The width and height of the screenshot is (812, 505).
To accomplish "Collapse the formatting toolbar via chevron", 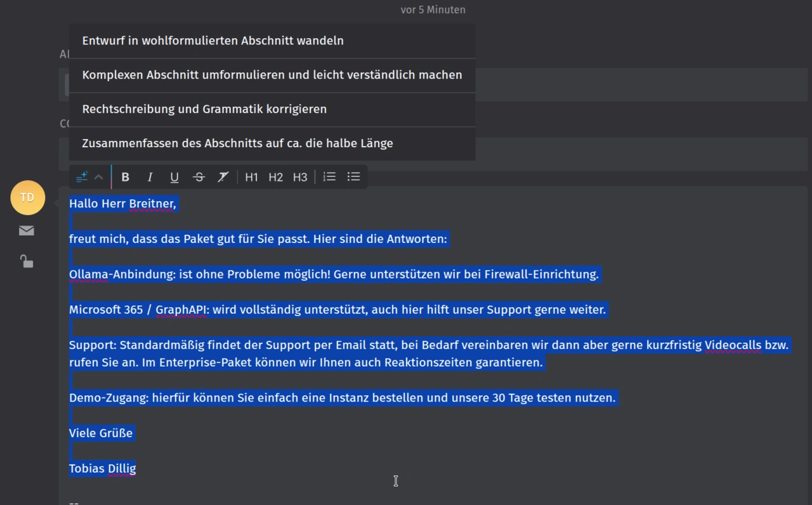I will 98,177.
